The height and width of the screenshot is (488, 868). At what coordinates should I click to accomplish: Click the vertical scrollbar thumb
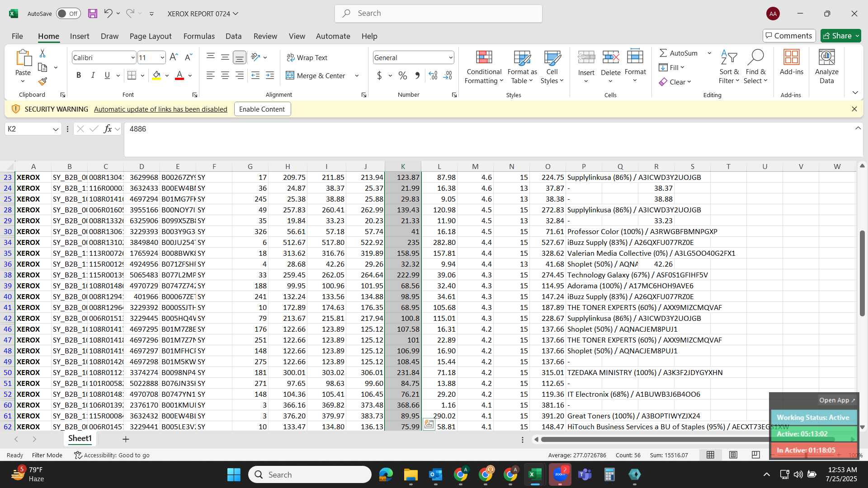pyautogui.click(x=862, y=273)
